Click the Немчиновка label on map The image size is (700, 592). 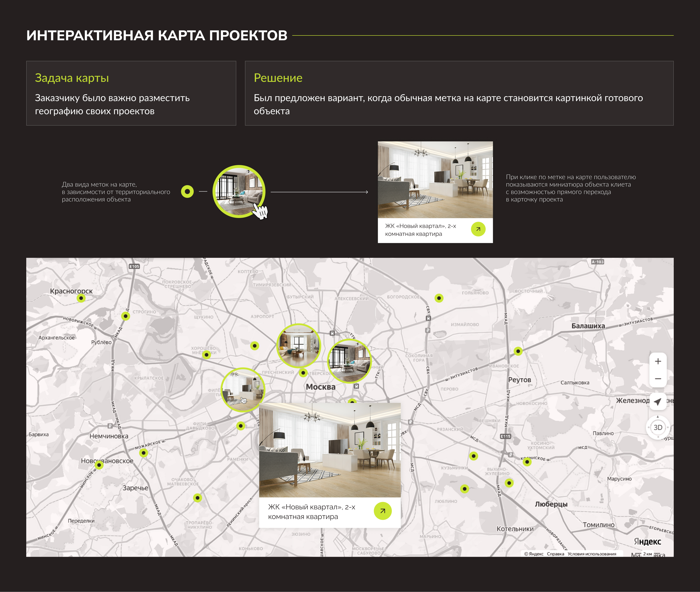point(109,436)
